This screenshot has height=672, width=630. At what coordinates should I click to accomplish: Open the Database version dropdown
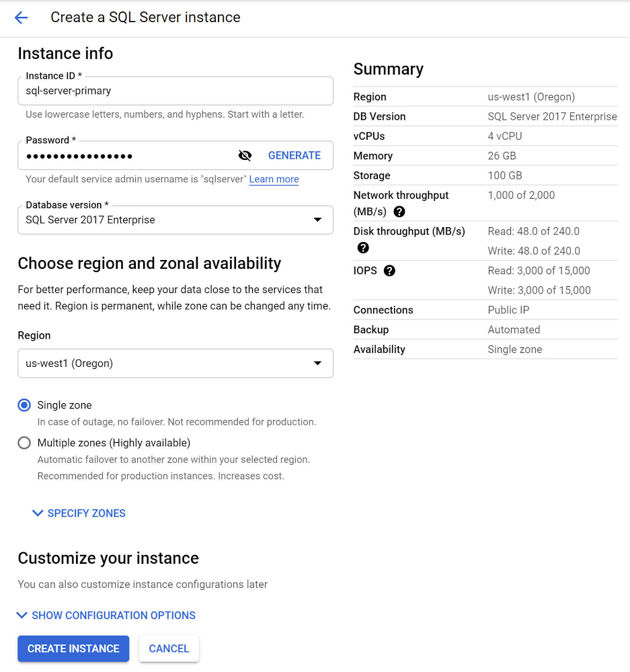coord(175,220)
